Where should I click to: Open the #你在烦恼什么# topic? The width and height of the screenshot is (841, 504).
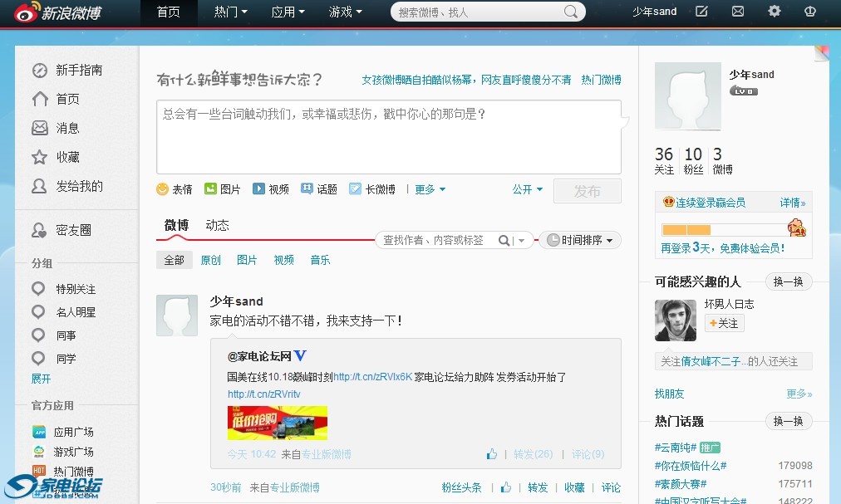point(691,466)
